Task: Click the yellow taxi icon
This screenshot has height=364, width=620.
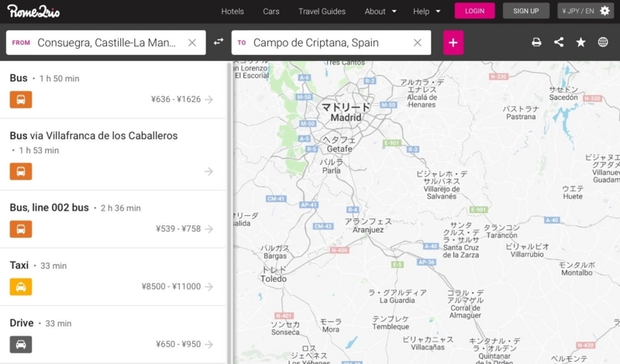Action: point(21,287)
